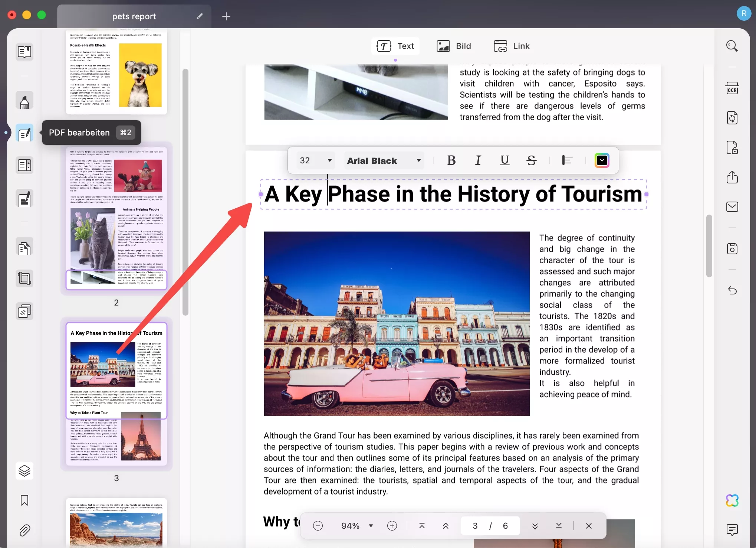Toggle bold formatting on heading
Viewport: 756px width, 548px height.
pos(451,160)
